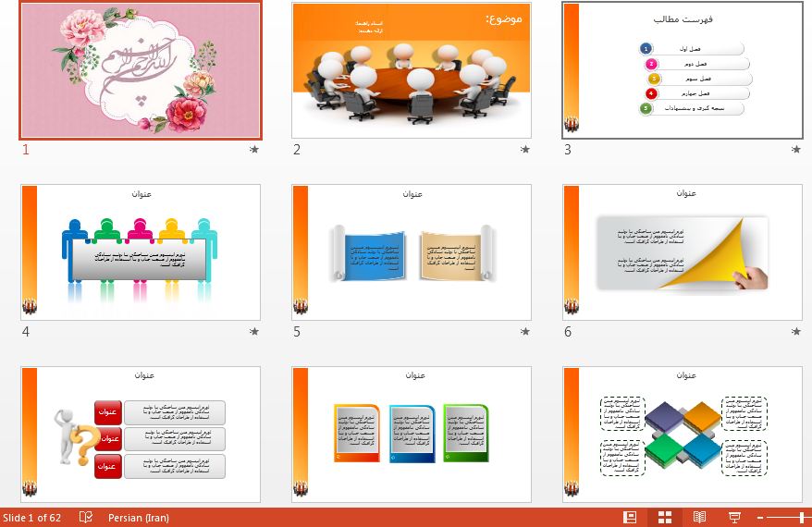Click the transition star icon under slide 1
Screen dimensions: 812x527
pos(254,149)
